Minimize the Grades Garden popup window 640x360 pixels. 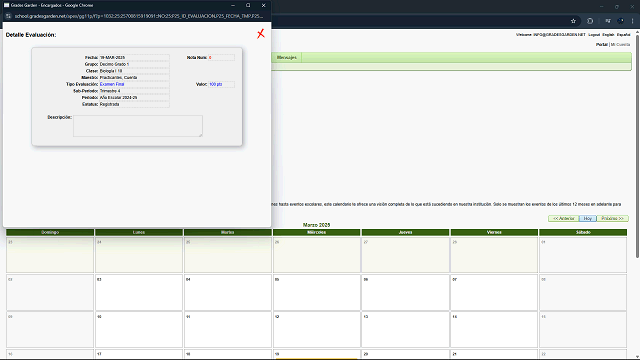233,5
